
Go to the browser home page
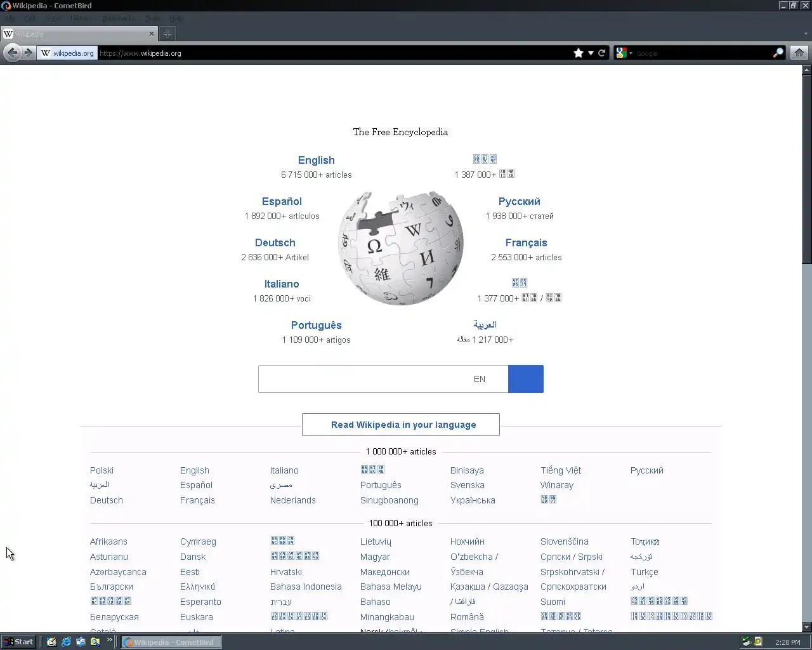click(x=799, y=53)
